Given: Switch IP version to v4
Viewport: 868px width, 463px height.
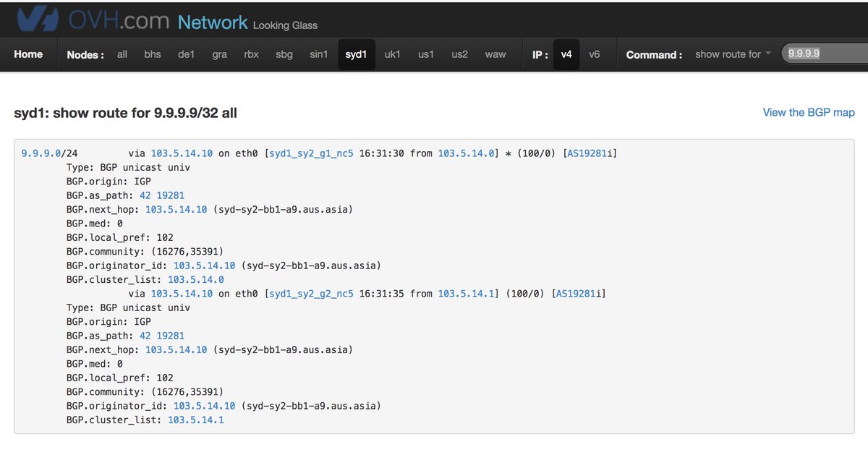Looking at the screenshot, I should [566, 54].
